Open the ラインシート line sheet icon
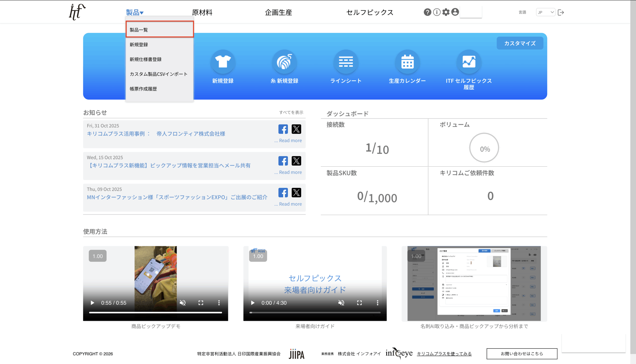Image resolution: width=636 pixels, height=364 pixels. click(346, 62)
